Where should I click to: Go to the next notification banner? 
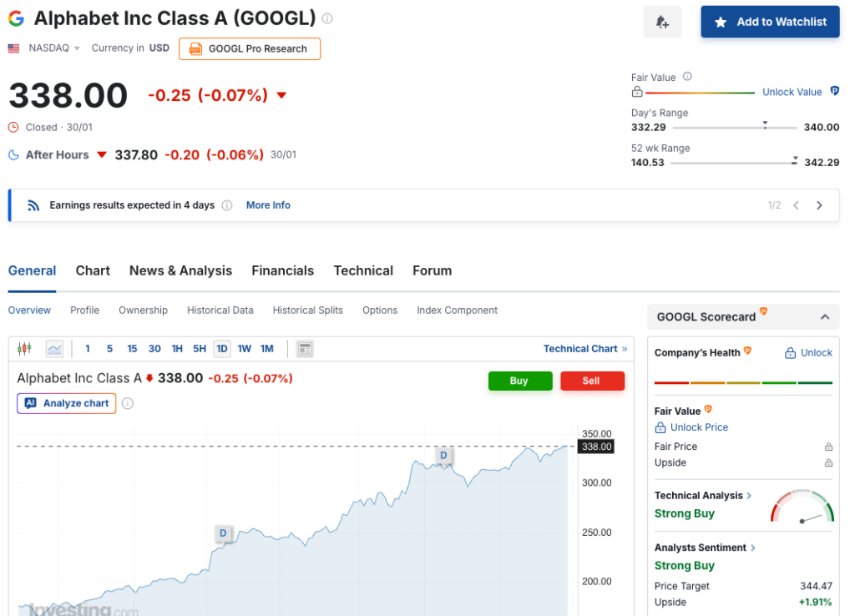(819, 205)
